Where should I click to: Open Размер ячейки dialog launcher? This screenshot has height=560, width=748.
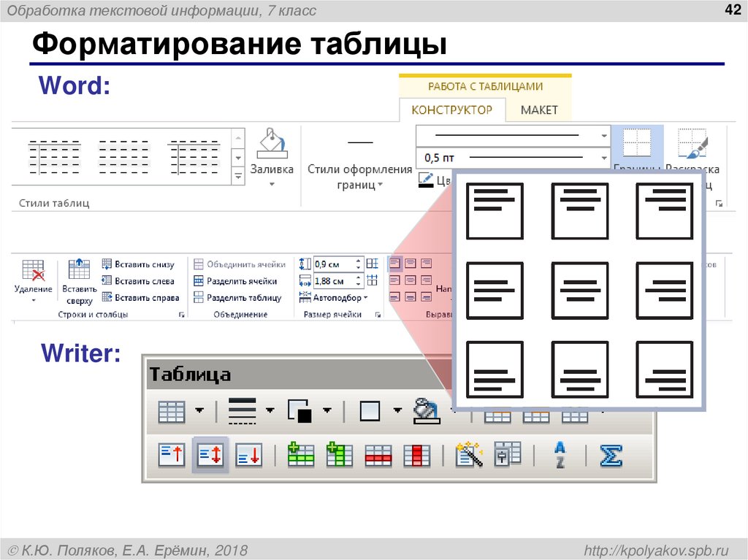tap(378, 315)
